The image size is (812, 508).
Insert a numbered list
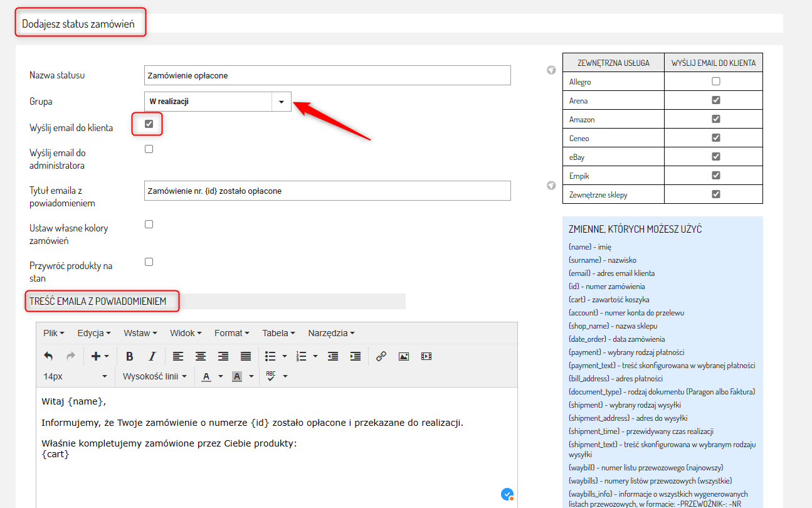pos(301,356)
